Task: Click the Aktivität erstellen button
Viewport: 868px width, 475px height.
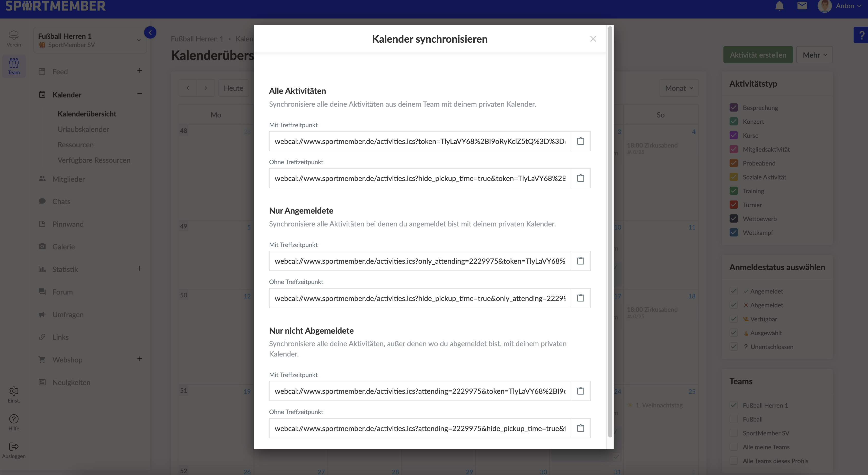Action: coord(758,54)
